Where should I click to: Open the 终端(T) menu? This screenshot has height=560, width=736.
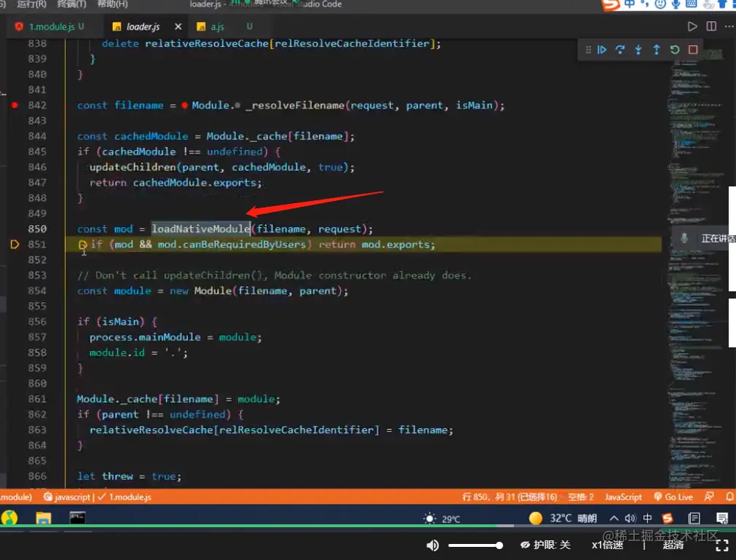click(72, 4)
